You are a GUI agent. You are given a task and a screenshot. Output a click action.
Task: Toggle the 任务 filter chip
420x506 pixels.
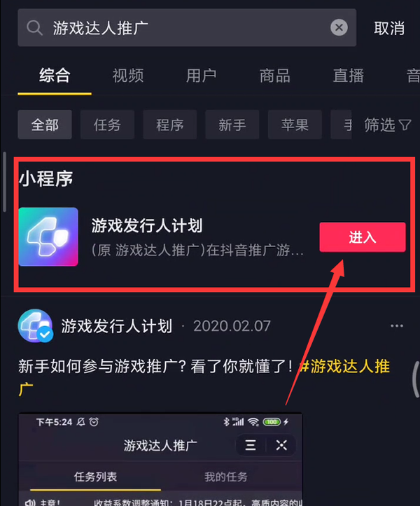point(107,125)
